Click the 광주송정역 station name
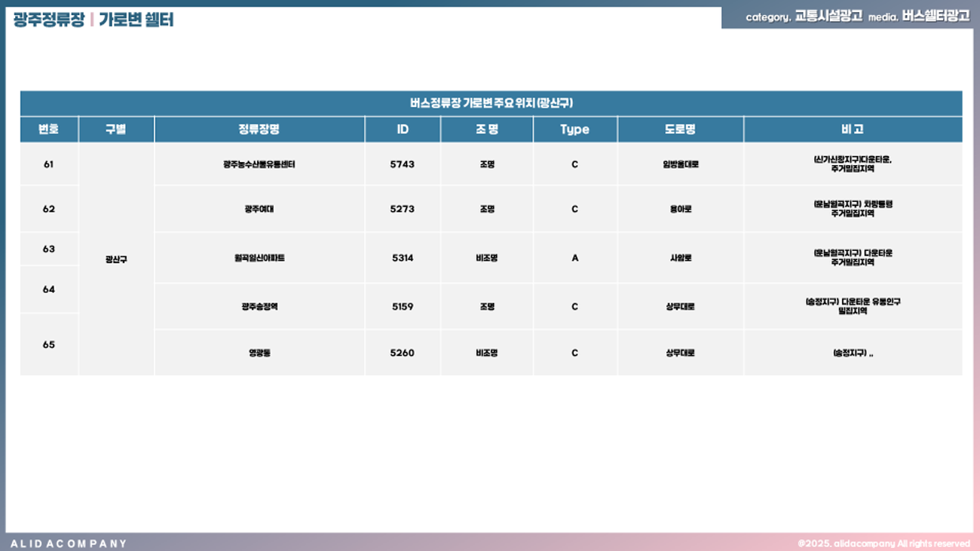Image resolution: width=980 pixels, height=551 pixels. pos(259,307)
